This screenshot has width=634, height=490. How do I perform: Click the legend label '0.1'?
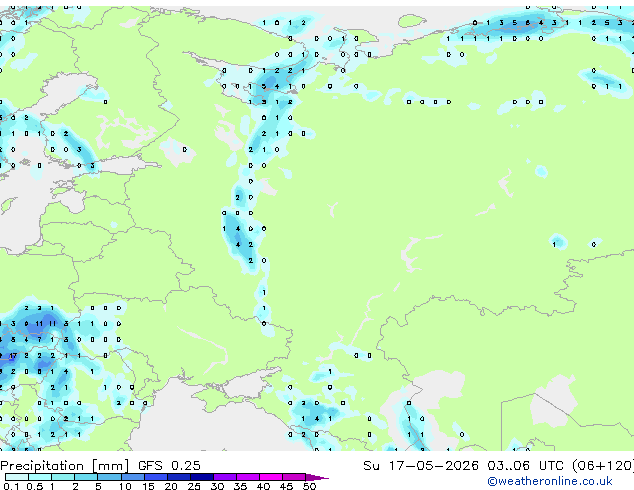pyautogui.click(x=11, y=486)
